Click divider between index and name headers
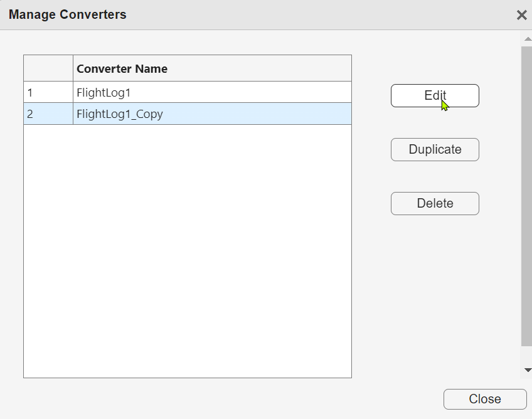The image size is (532, 419). coord(73,68)
